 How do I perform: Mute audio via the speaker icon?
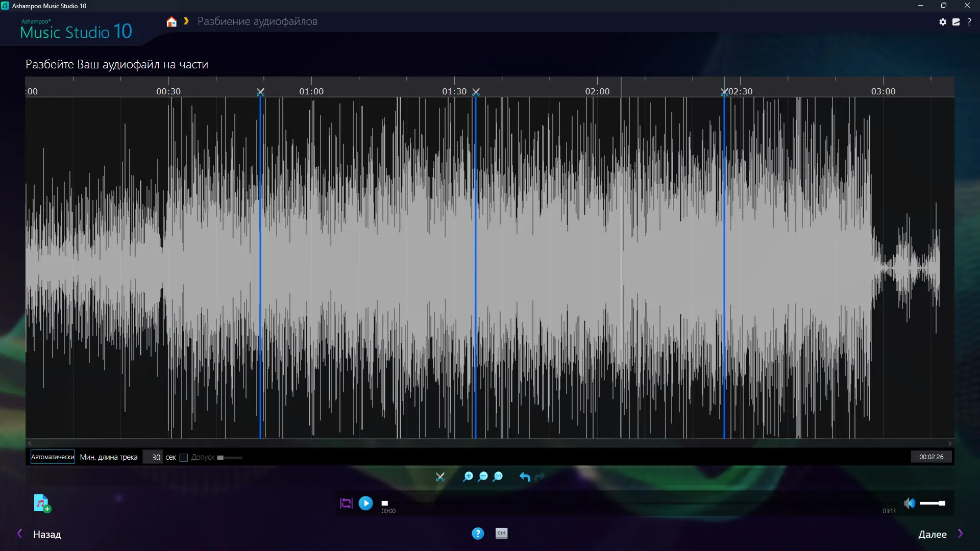(x=909, y=504)
